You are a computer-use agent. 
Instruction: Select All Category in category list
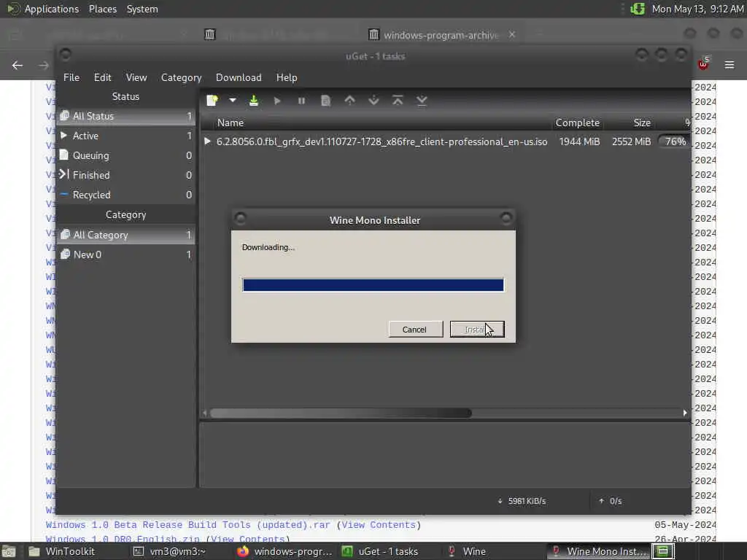point(125,235)
